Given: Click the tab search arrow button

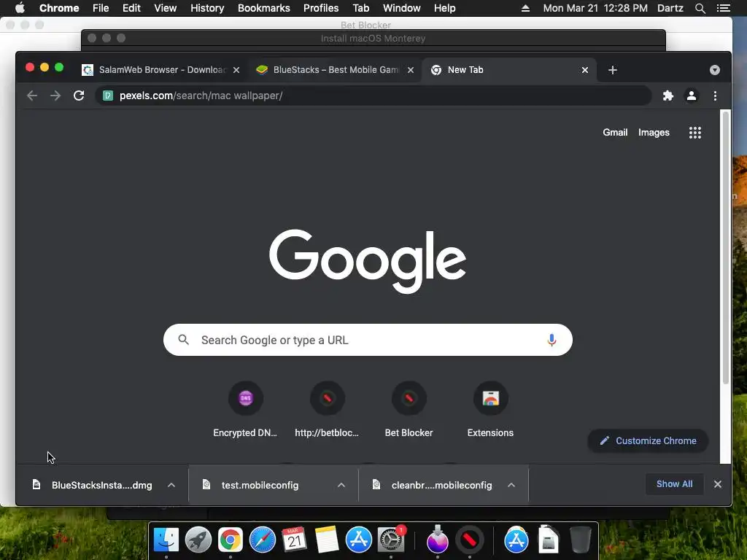Looking at the screenshot, I should 715,70.
